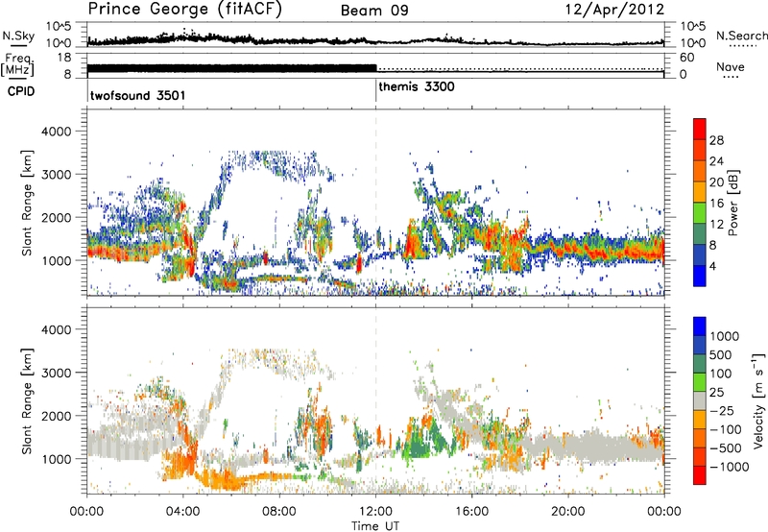The width and height of the screenshot is (768, 532).
Task: Click the '04:00' time axis tick label
Action: tap(183, 512)
